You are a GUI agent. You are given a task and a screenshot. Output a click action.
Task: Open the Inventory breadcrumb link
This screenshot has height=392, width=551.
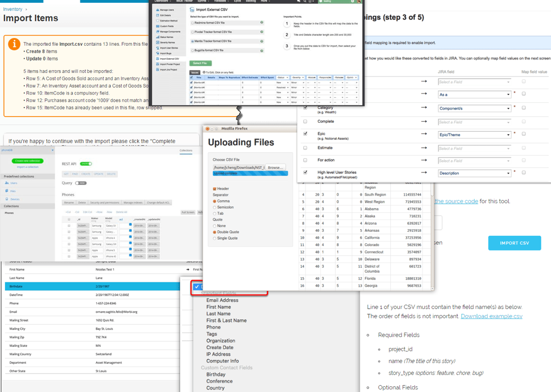point(13,9)
